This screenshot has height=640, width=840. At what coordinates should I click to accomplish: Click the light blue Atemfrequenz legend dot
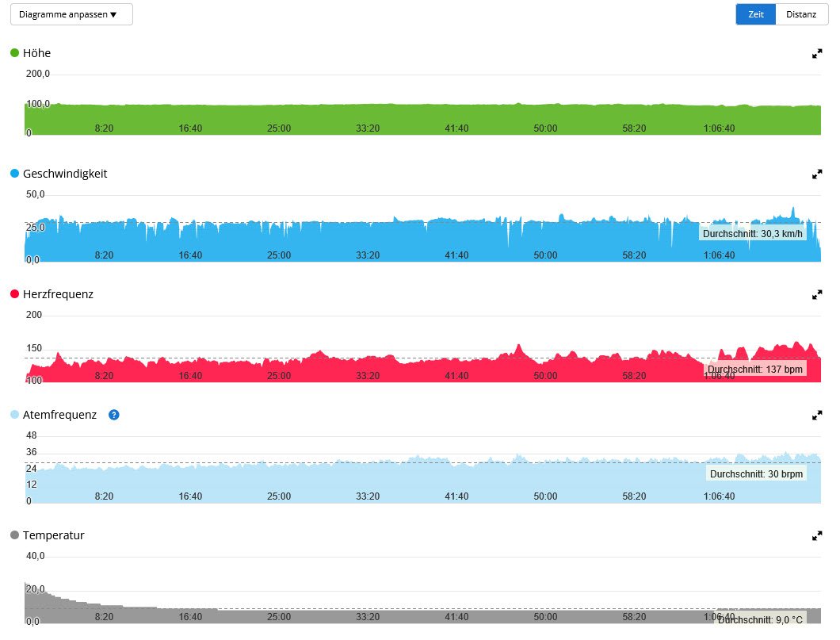coord(14,415)
